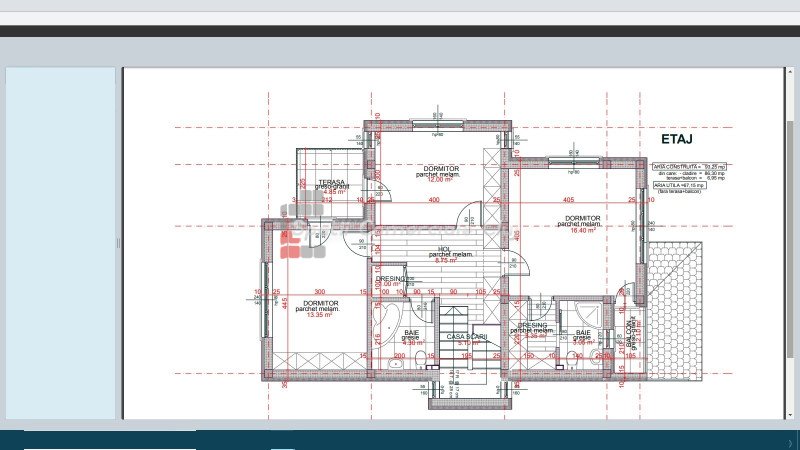Click the right DORMITOR 16.40 m² label
The height and width of the screenshot is (450, 800).
pyautogui.click(x=582, y=218)
